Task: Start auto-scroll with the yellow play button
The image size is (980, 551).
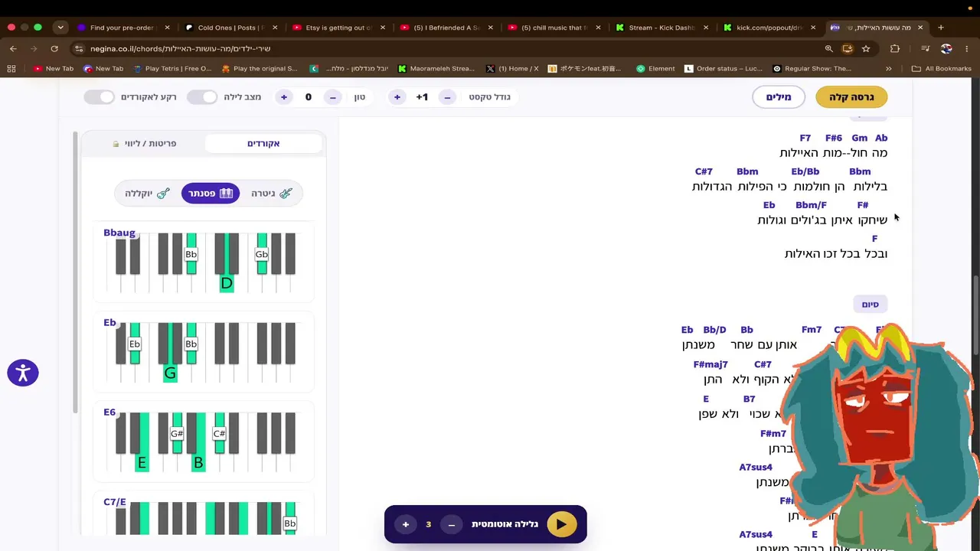Action: click(561, 524)
